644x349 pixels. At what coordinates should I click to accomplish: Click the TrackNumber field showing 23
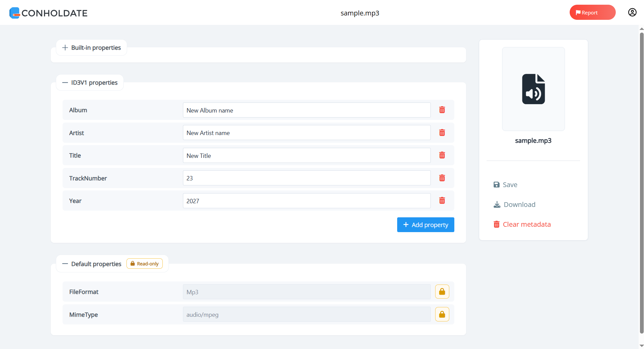click(x=307, y=178)
